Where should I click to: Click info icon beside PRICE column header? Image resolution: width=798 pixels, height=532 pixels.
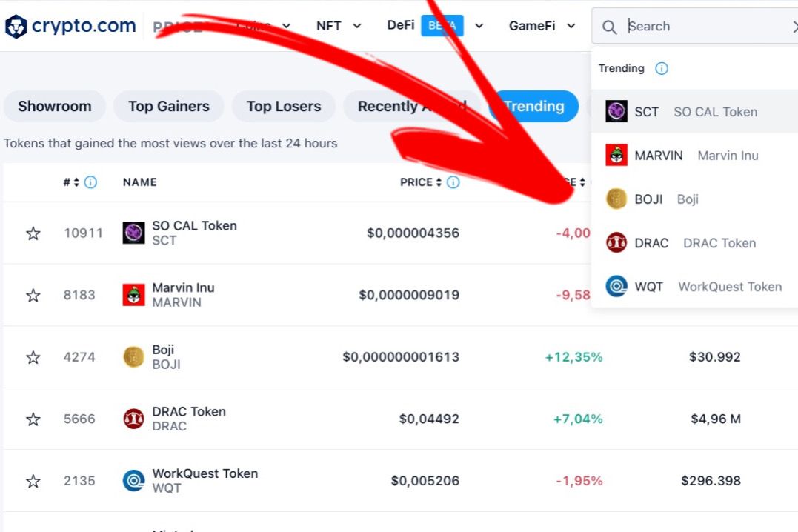(453, 182)
